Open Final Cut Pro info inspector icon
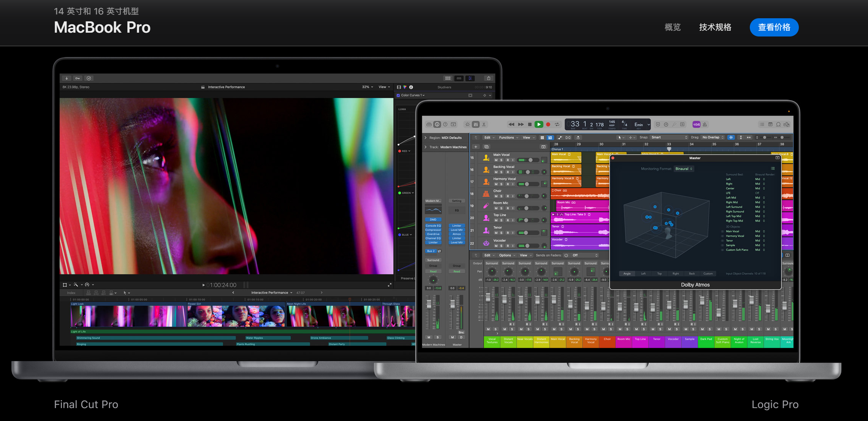 [411, 87]
